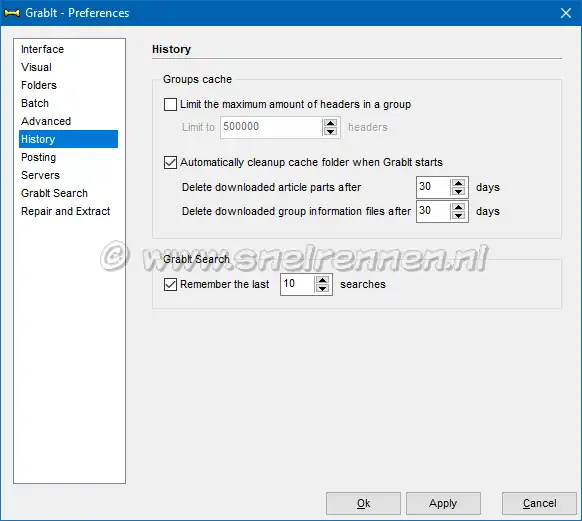
Task: Open Repair and Extract settings
Action: pos(66,211)
